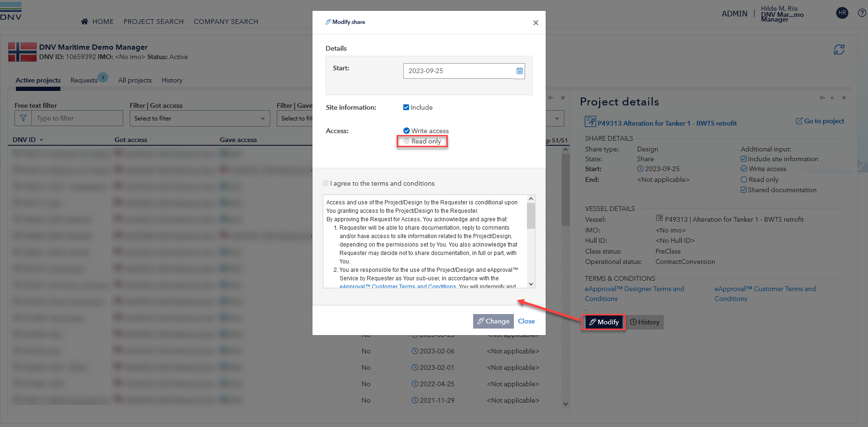Viewport: 868px width, 427px height.
Task: Open the Start date calendar picker
Action: 519,71
